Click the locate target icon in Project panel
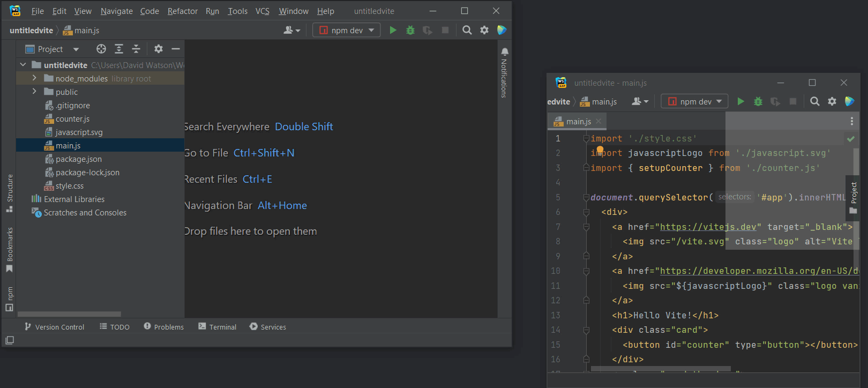 pyautogui.click(x=101, y=49)
